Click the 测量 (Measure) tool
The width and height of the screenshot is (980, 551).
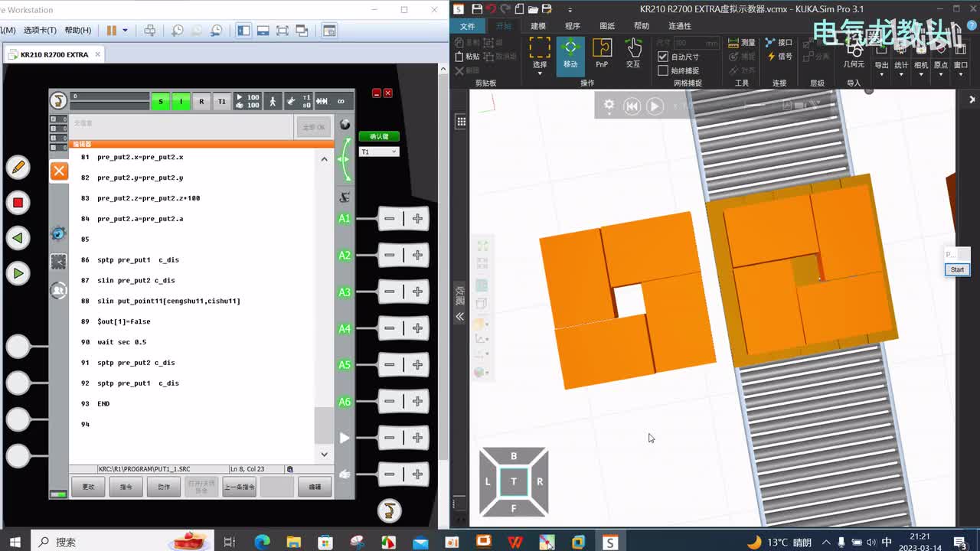click(741, 43)
